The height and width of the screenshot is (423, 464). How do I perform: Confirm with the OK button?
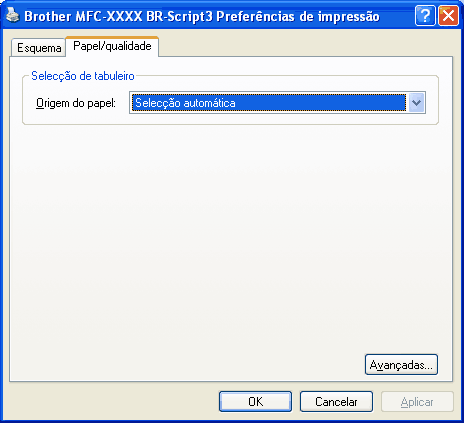tap(255, 402)
